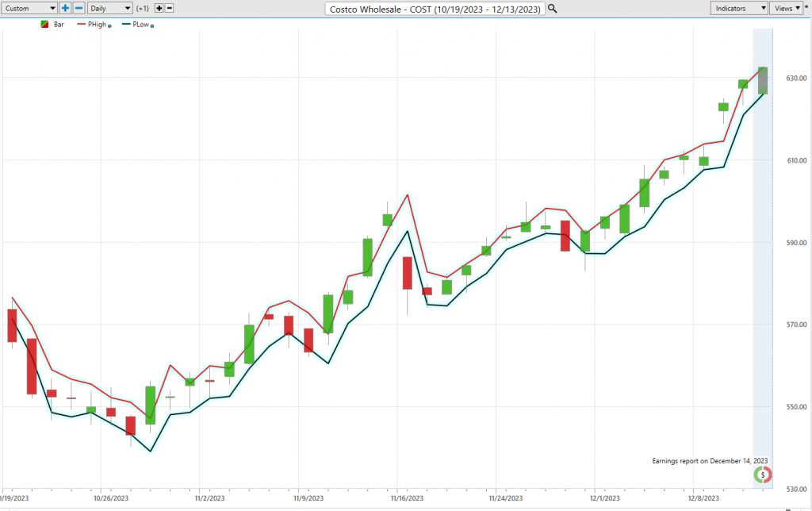Viewport: 812px width, 511px height.
Task: Click the 11/9/2023 date axis label
Action: [308, 498]
